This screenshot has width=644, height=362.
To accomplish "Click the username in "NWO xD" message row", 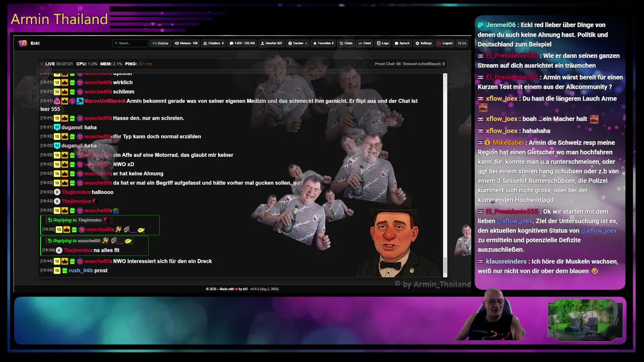I will (x=98, y=164).
